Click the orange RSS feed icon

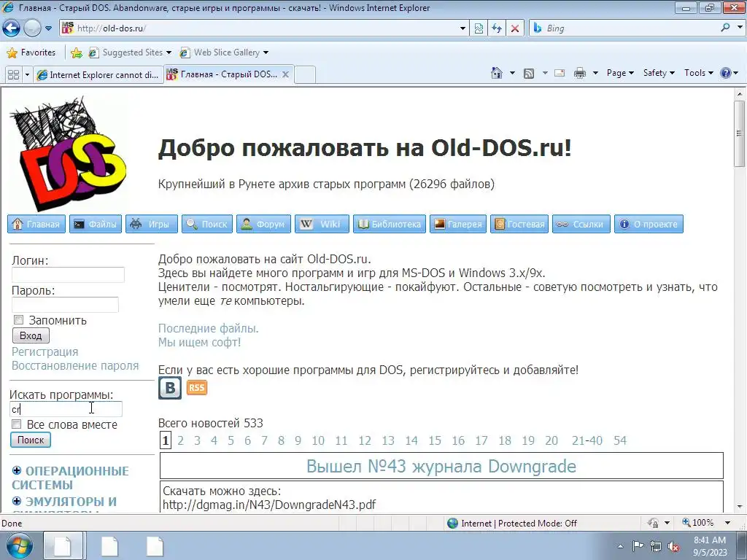(196, 388)
